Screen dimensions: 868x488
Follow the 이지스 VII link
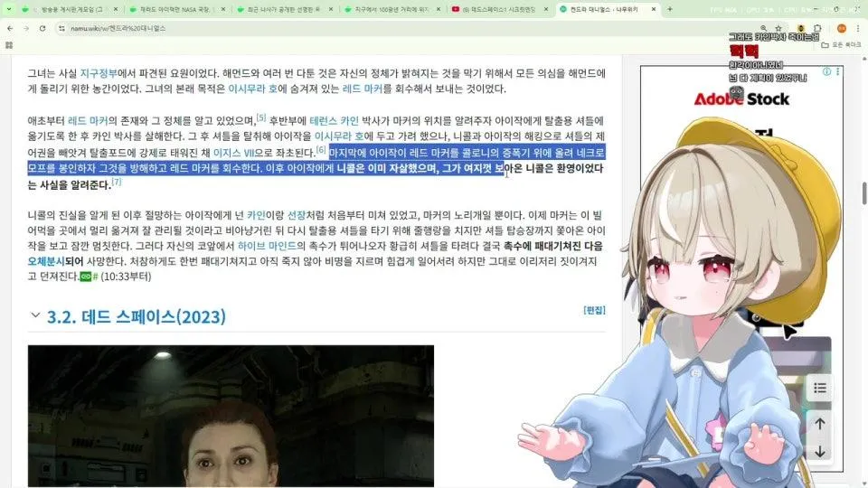(x=233, y=153)
